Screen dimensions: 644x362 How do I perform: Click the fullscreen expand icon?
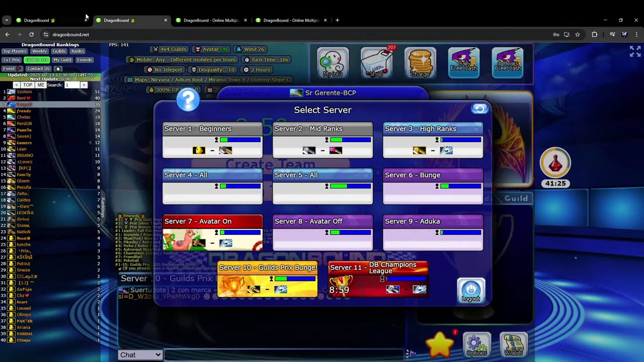coord(635,51)
